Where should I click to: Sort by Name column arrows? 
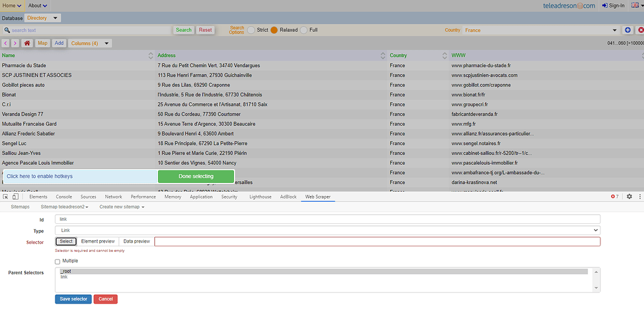151,55
